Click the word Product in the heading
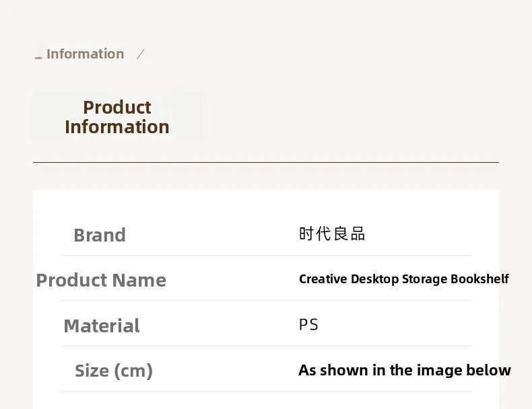Image resolution: width=532 pixels, height=409 pixels. click(117, 107)
